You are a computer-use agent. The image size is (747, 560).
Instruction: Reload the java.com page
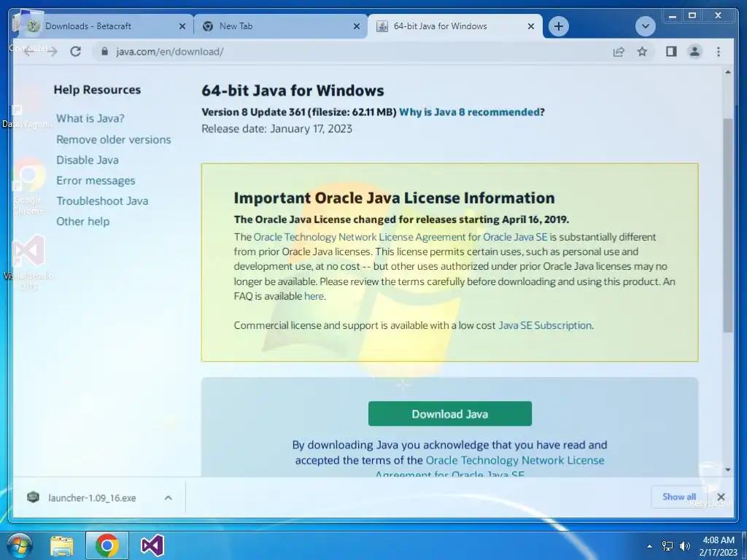75,52
